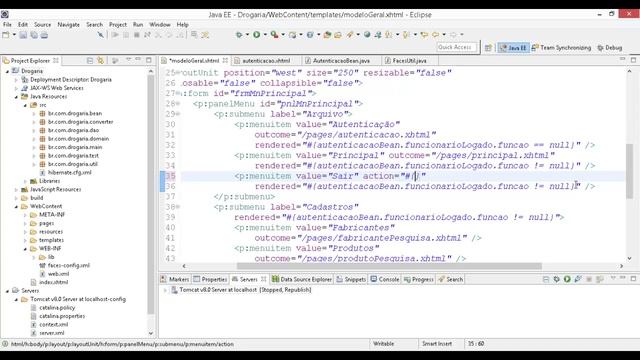Select web.xml in WEB-INF
The width and height of the screenshot is (640, 360).
[x=58, y=274]
